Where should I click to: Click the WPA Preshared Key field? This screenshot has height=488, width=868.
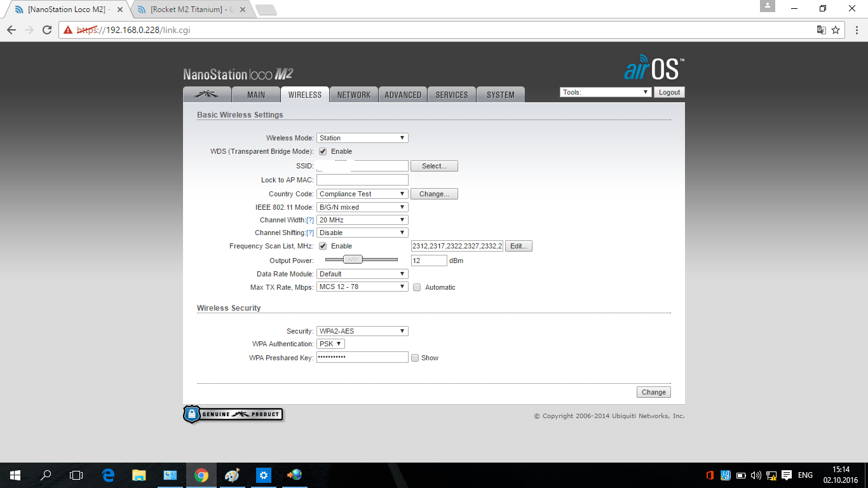[362, 357]
